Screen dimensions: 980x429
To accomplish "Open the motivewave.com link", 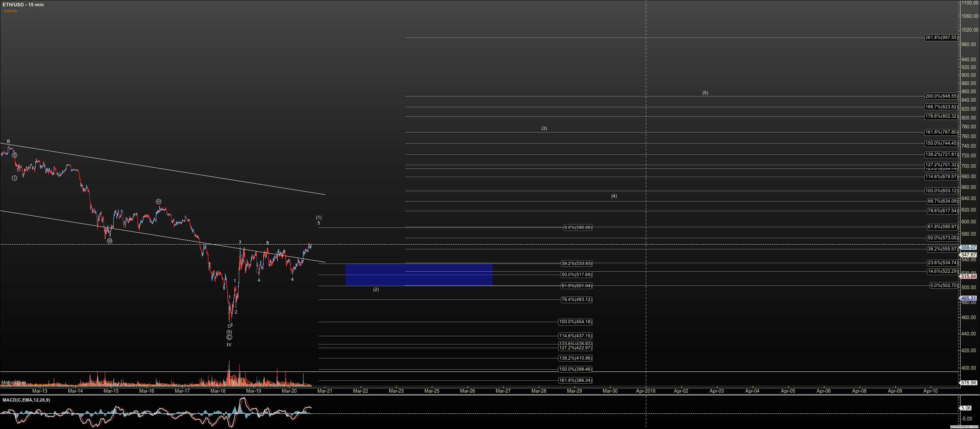I will tap(964, 427).
